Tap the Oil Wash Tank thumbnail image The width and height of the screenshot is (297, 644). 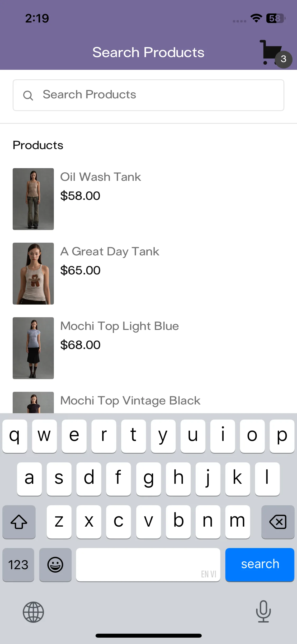click(33, 199)
